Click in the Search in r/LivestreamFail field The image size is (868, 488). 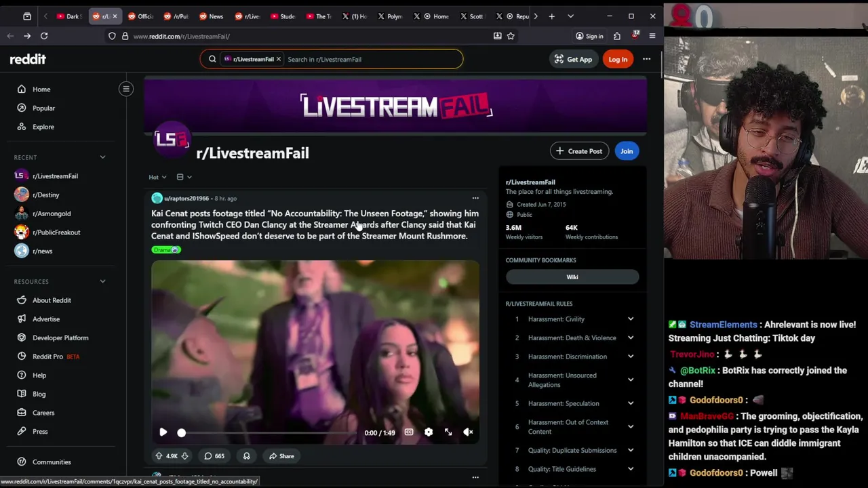coord(372,60)
